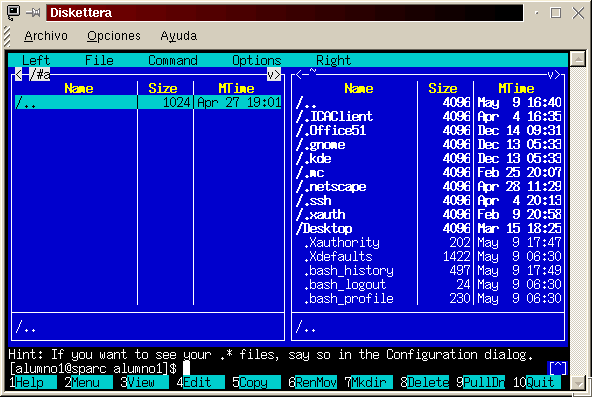The image size is (592, 397).
Task: Select the /.gnome directory
Action: coord(428,145)
